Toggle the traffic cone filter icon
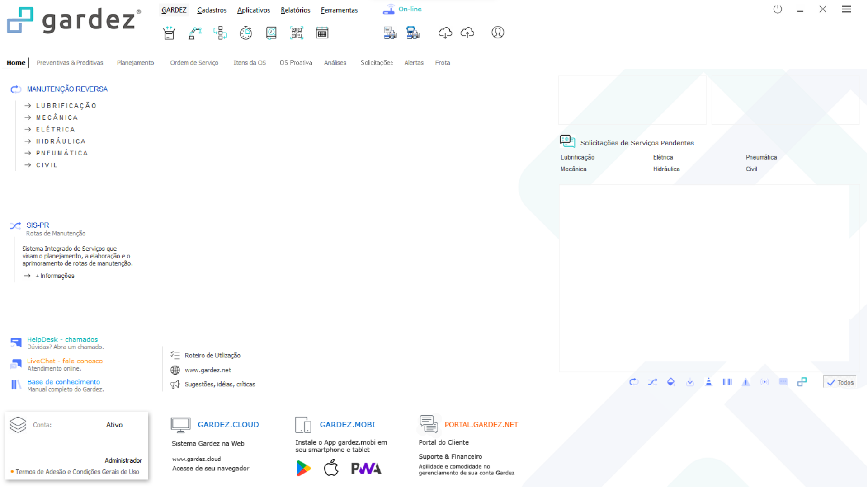The width and height of the screenshot is (868, 488). tap(708, 382)
